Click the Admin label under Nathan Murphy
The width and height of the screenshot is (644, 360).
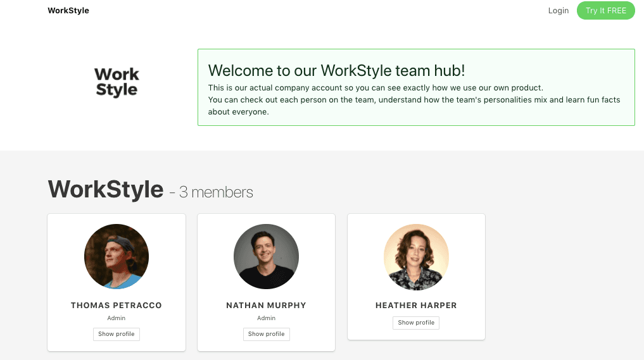[266, 318]
